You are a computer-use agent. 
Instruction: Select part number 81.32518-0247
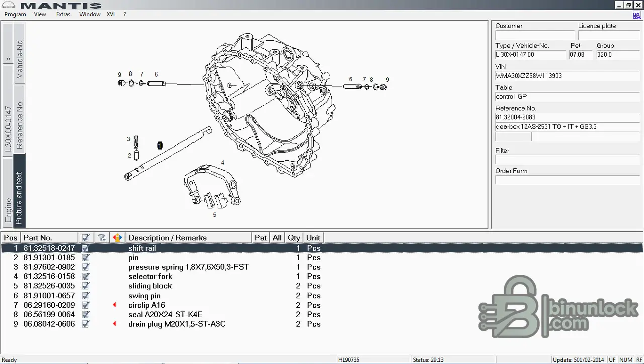49,248
